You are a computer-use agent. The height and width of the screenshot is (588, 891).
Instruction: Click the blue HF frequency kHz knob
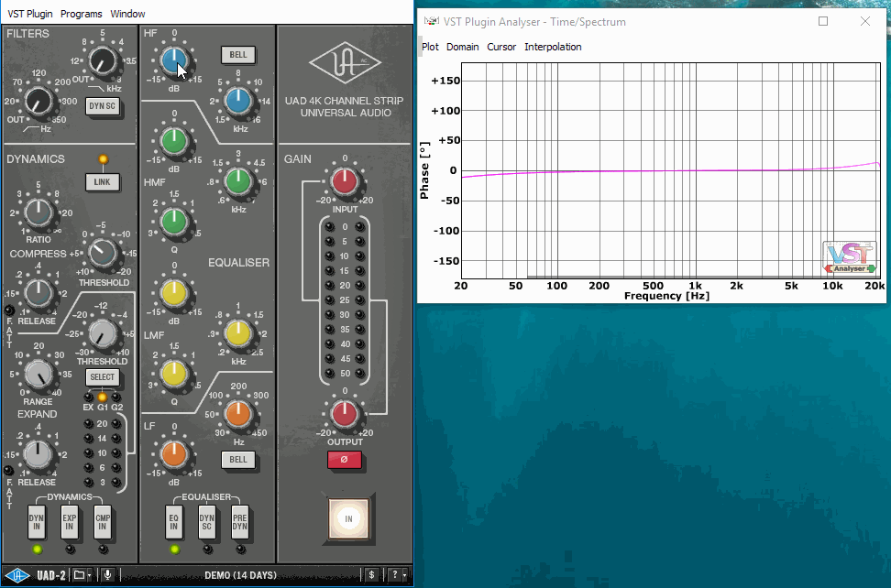238,101
